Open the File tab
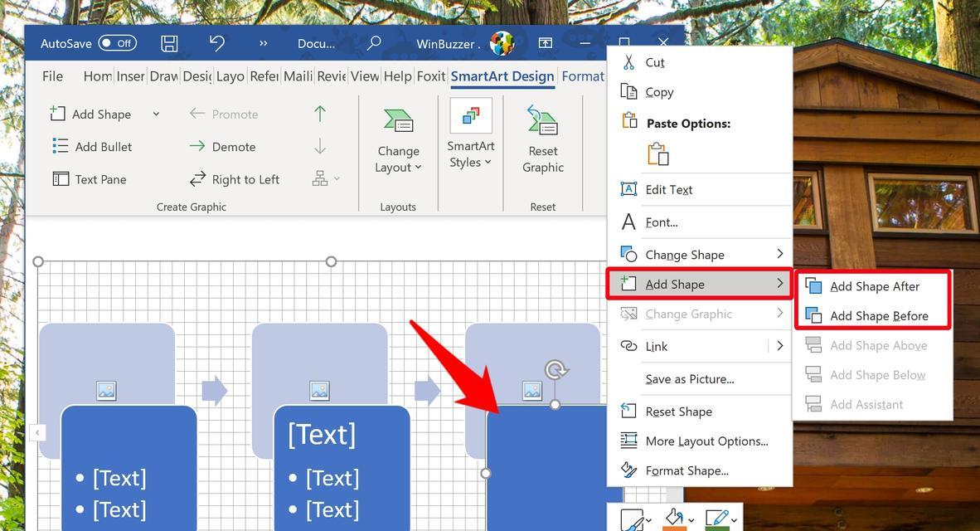This screenshot has width=980, height=531. [x=52, y=76]
